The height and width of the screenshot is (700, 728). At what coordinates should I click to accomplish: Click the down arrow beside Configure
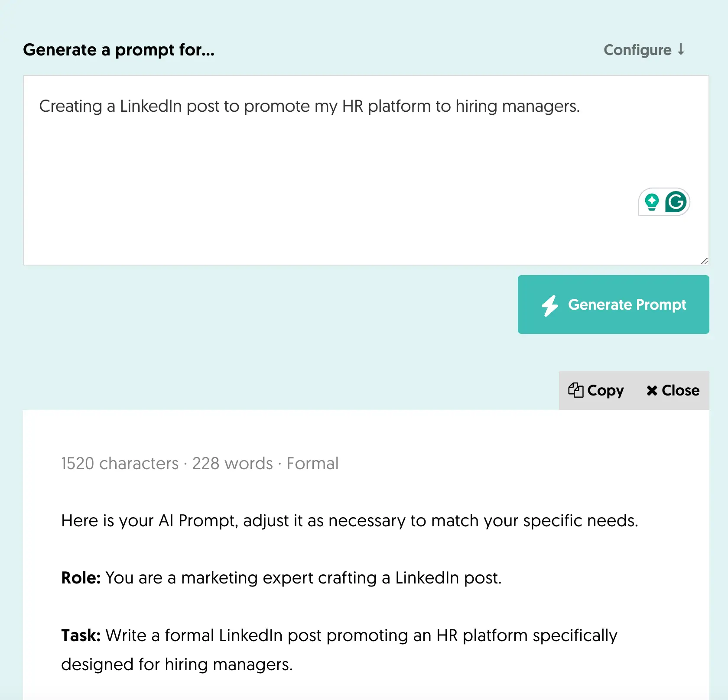pyautogui.click(x=681, y=49)
